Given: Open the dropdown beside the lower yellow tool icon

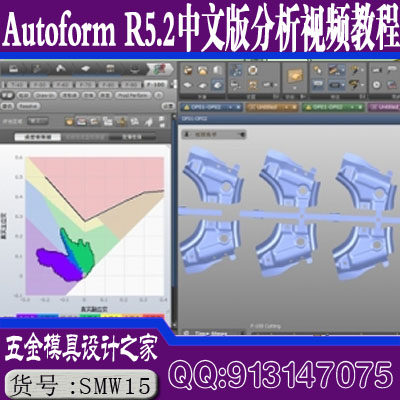Looking at the screenshot, I should [x=362, y=85].
